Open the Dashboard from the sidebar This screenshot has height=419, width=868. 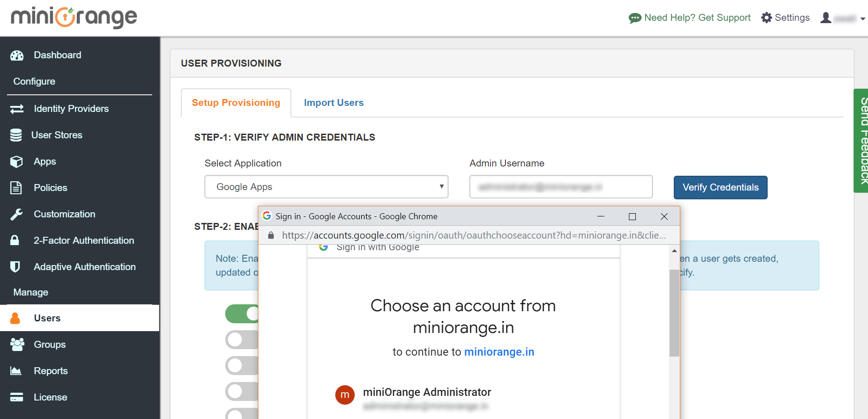(x=57, y=55)
